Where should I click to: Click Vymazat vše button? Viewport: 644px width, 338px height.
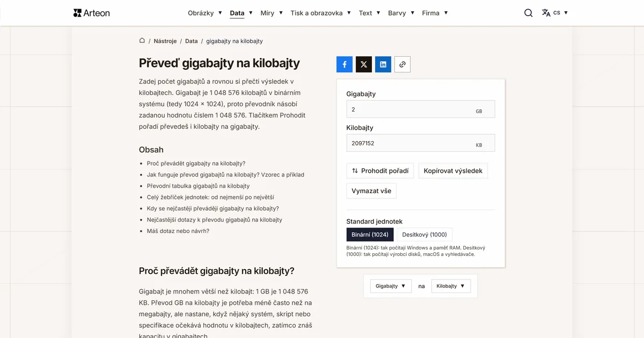pyautogui.click(x=371, y=191)
